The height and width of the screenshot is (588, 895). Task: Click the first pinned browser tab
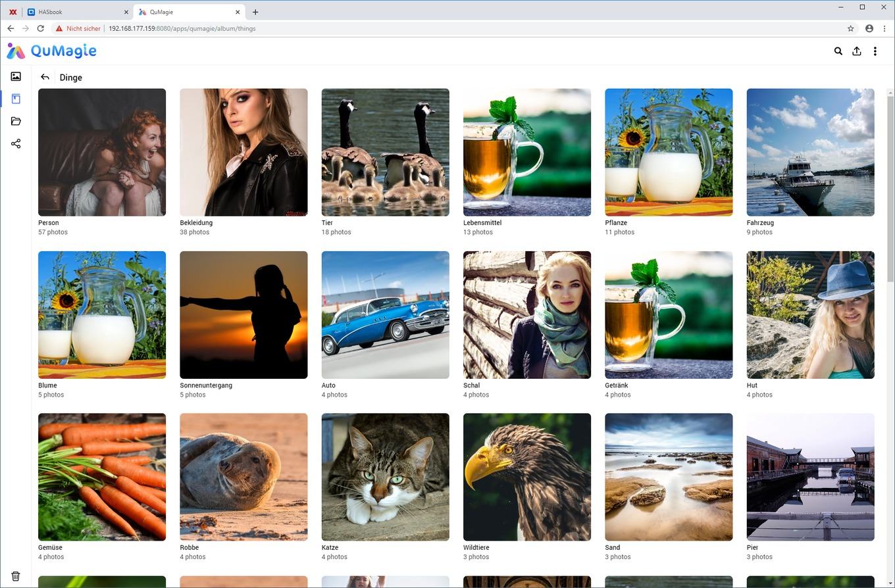pos(13,12)
